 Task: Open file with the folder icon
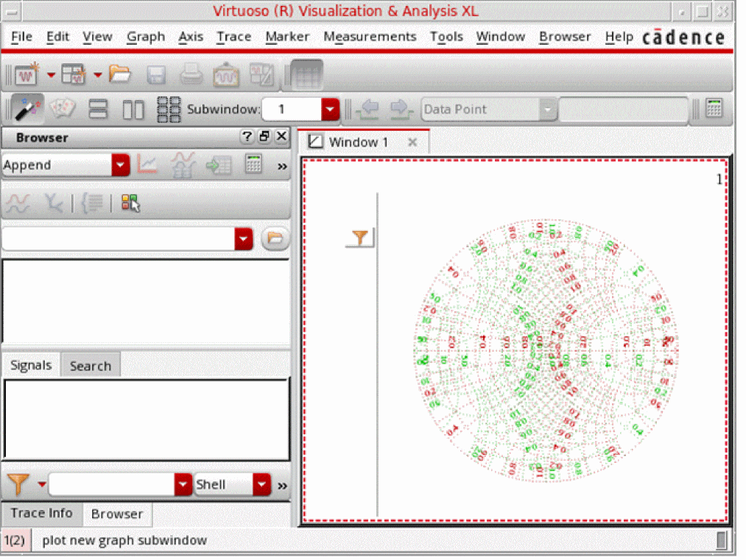(120, 74)
